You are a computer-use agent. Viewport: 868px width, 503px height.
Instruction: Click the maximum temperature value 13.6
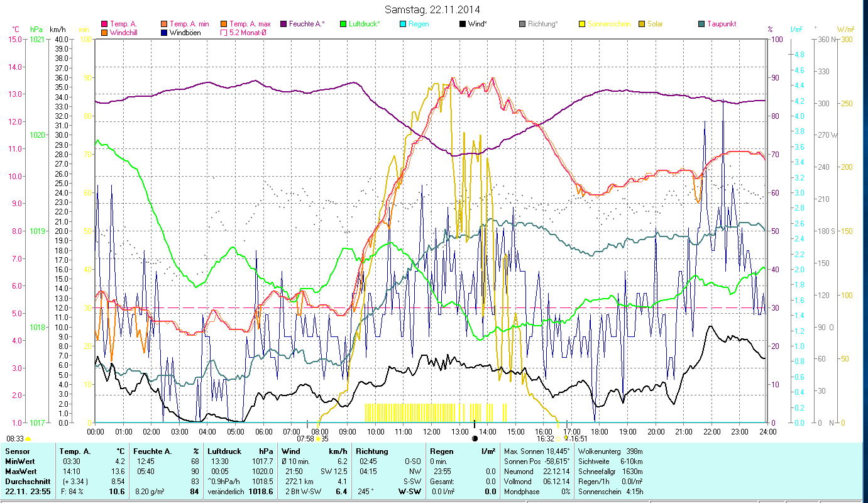pyautogui.click(x=119, y=471)
